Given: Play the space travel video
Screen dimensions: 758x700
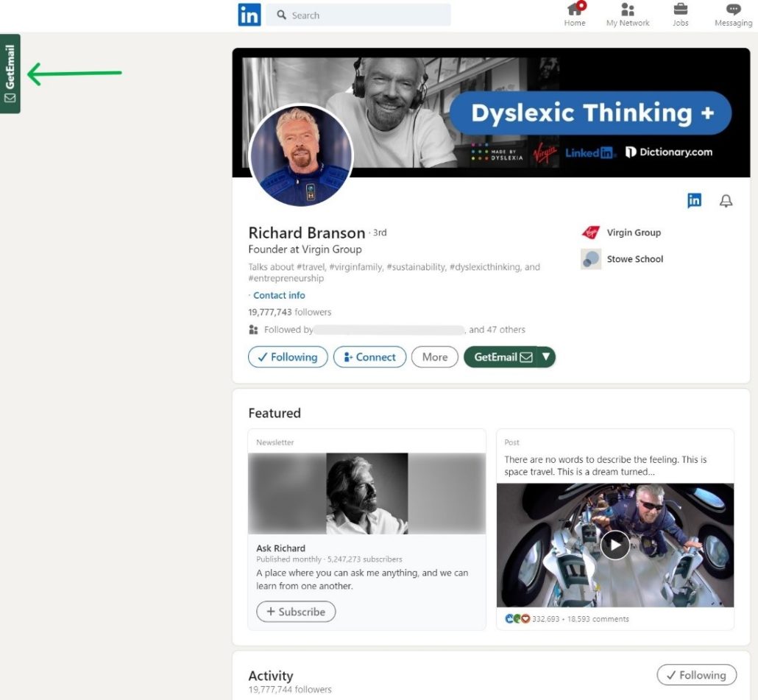Looking at the screenshot, I should tap(614, 545).
